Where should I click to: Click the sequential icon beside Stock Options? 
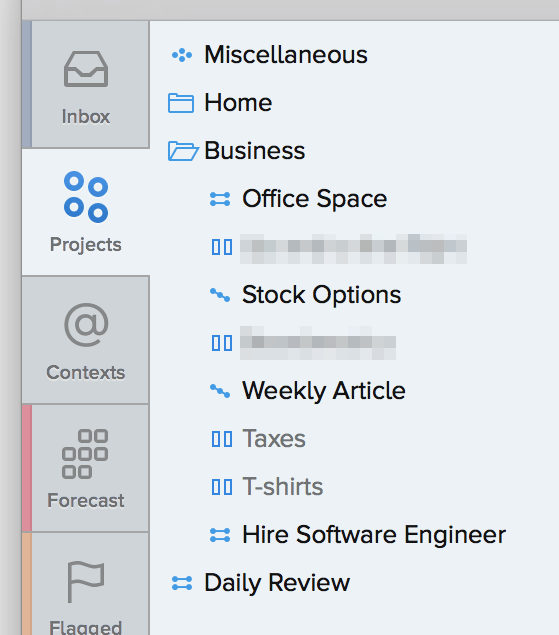(220, 295)
